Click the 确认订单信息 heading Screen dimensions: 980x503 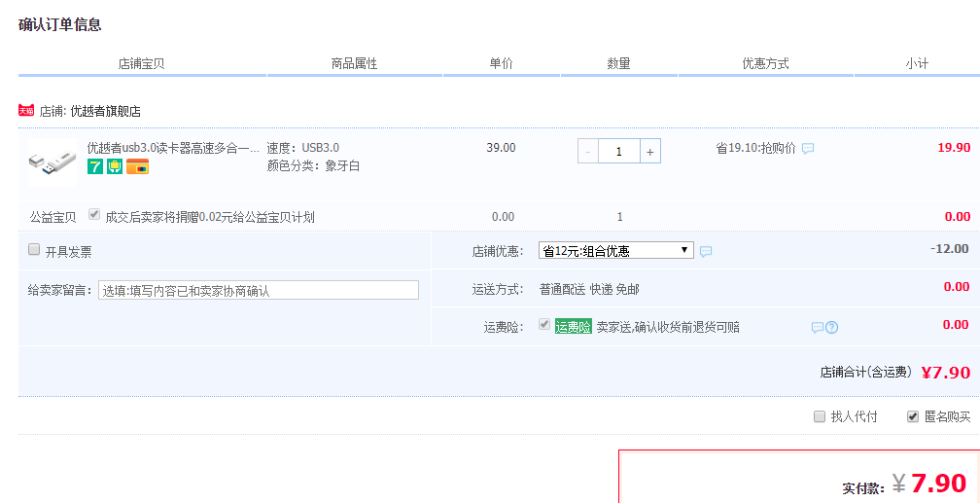(x=60, y=25)
